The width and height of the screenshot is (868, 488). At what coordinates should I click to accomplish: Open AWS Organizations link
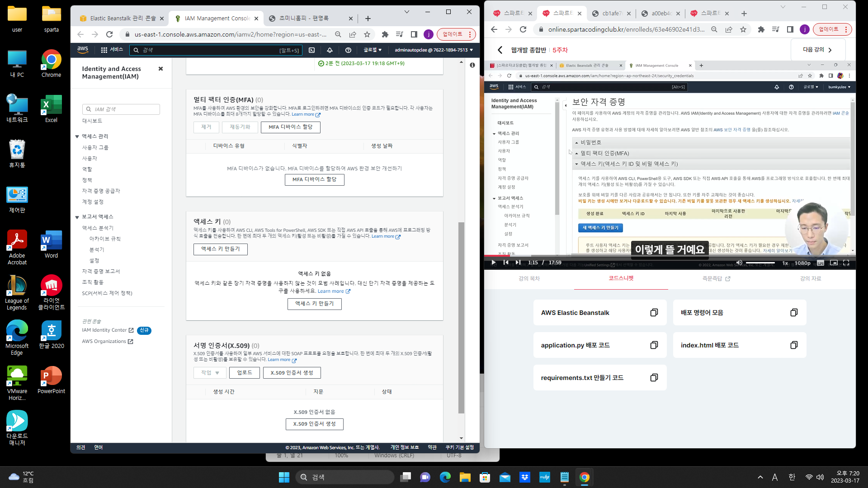(x=107, y=342)
